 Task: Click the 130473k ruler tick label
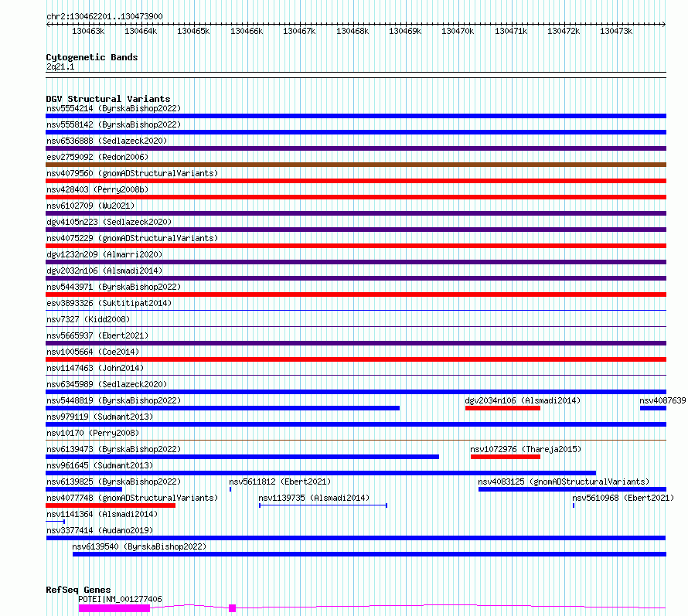click(x=616, y=32)
